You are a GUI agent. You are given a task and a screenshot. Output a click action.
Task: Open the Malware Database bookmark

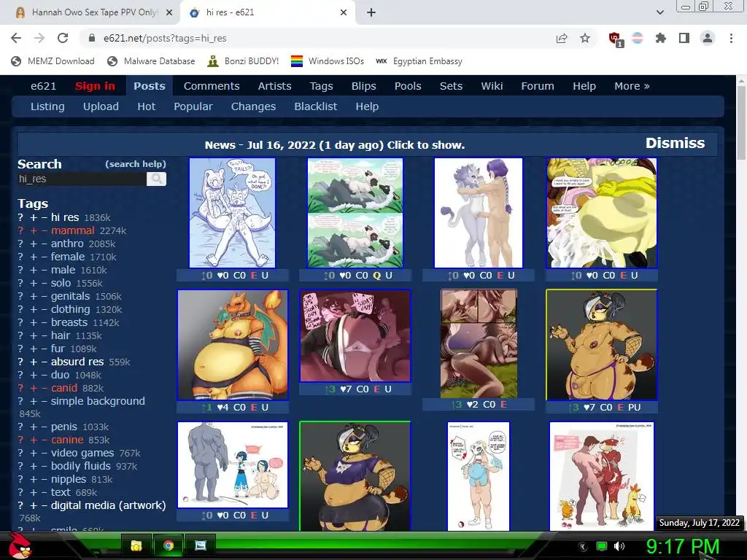tap(151, 61)
